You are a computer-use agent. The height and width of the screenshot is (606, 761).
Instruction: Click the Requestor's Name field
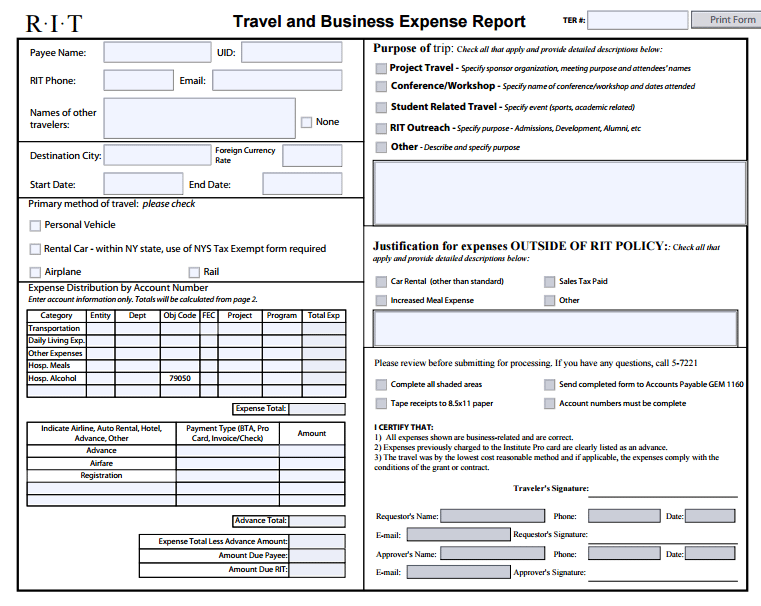click(x=492, y=516)
